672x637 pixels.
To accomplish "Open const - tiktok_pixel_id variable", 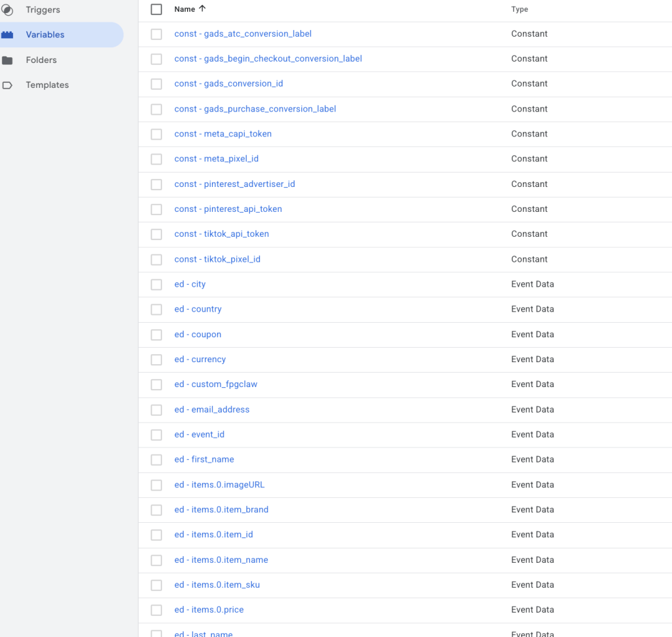I will pos(217,258).
